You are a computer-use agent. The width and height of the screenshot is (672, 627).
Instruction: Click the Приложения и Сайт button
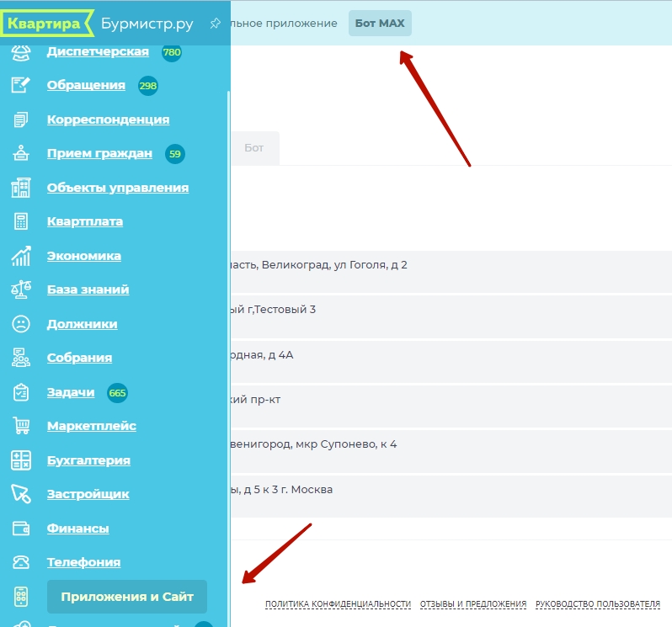point(127,597)
